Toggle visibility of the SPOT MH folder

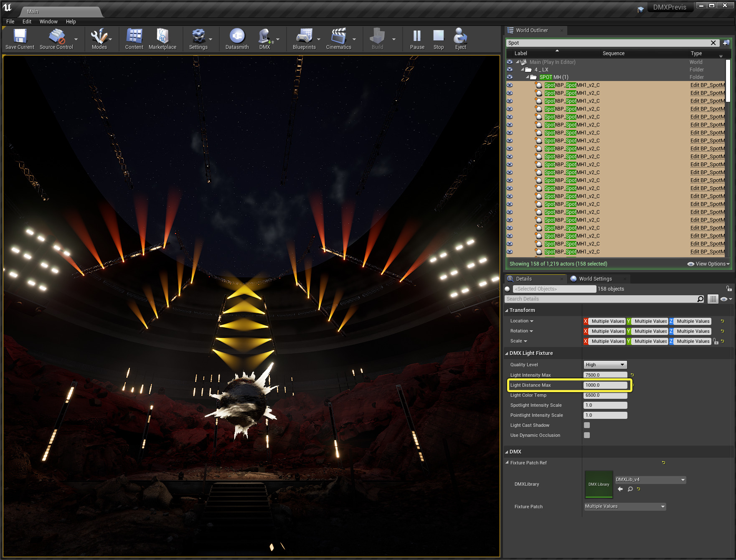tap(510, 77)
